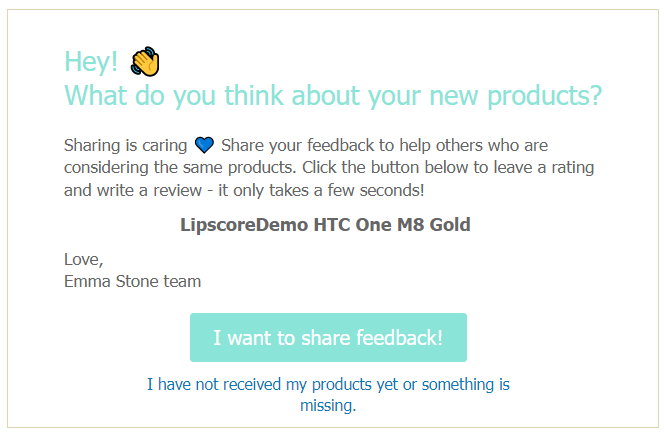Click the "Hey!" greeting text
The width and height of the screenshot is (668, 437).
pos(91,62)
